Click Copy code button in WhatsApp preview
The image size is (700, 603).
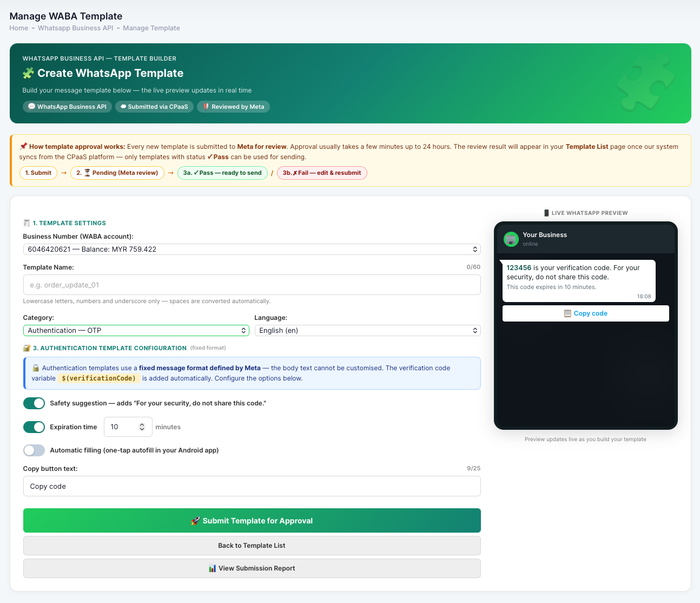585,313
